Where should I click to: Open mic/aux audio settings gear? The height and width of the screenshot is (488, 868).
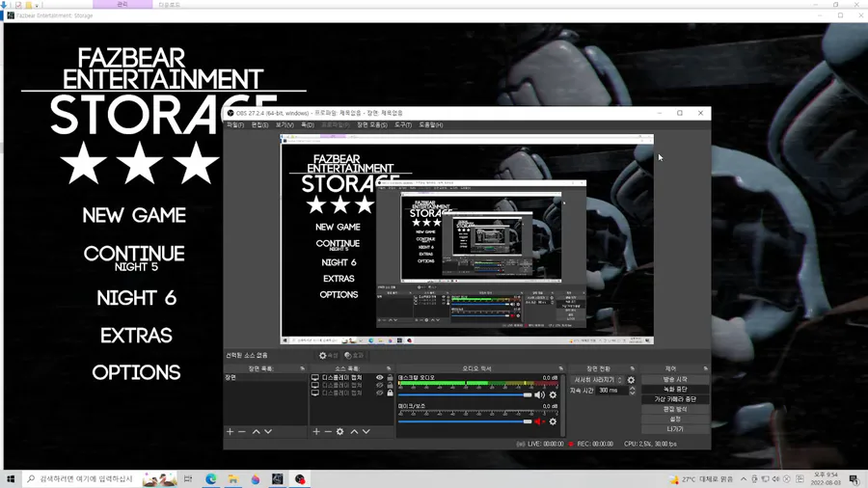click(553, 421)
